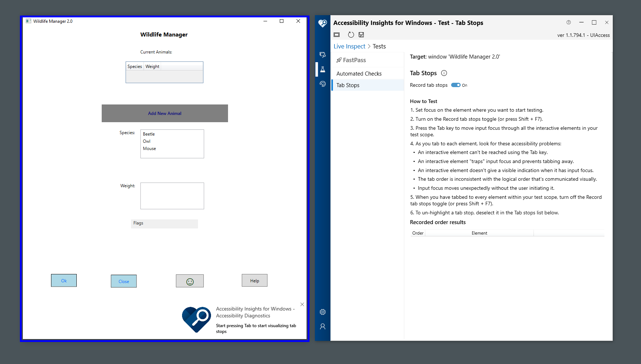Minimize the Accessibility Insights window

click(x=581, y=22)
